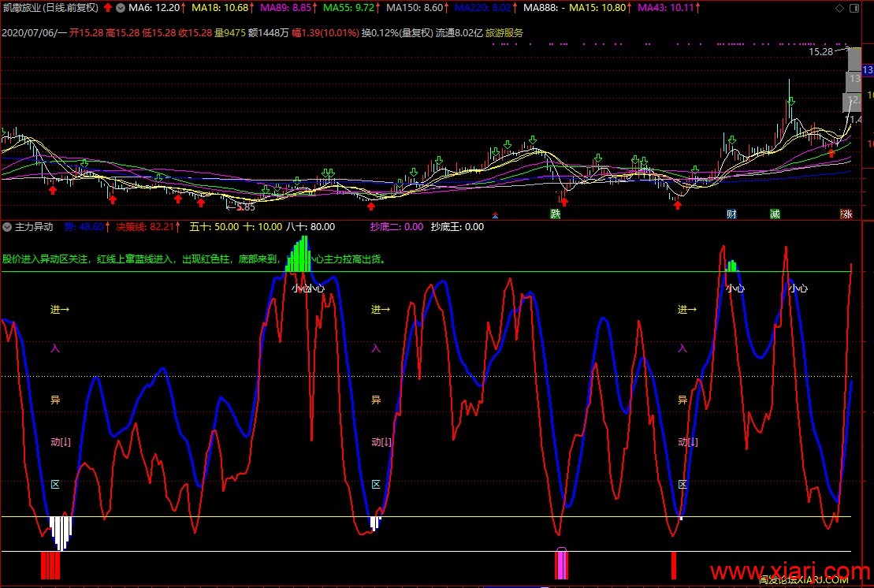The width and height of the screenshot is (874, 588).
Task: Click the 5.85 low price label
Action: tap(246, 207)
